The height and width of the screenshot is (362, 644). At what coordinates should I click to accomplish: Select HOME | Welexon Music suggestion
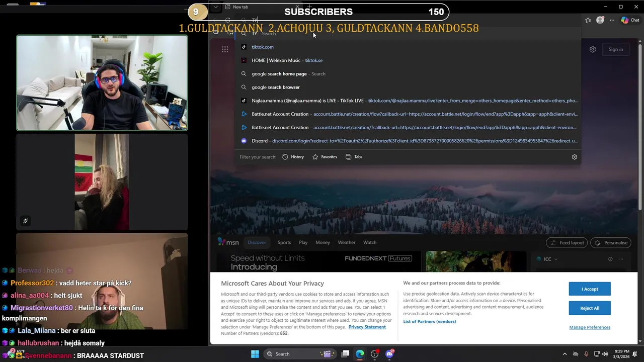coord(408,60)
